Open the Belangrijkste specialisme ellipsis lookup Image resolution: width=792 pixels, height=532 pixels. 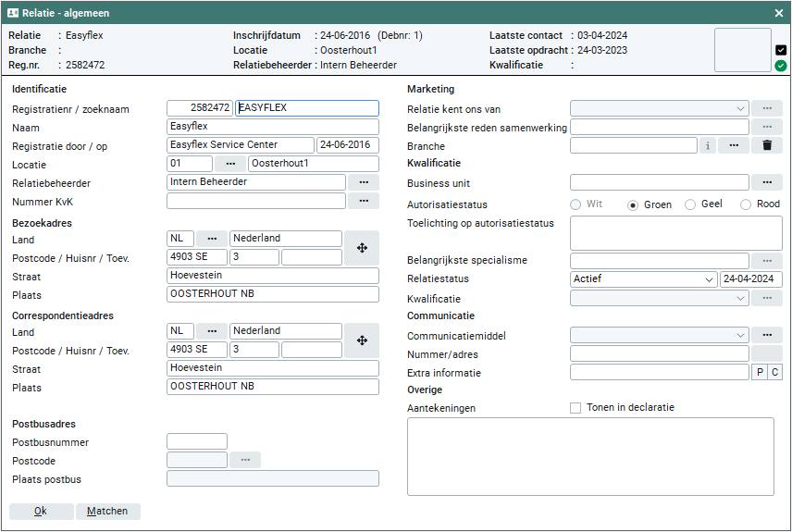coord(767,261)
